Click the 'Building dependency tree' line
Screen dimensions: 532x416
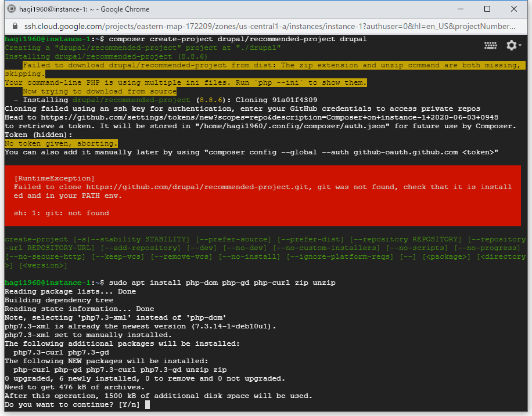[59, 301]
